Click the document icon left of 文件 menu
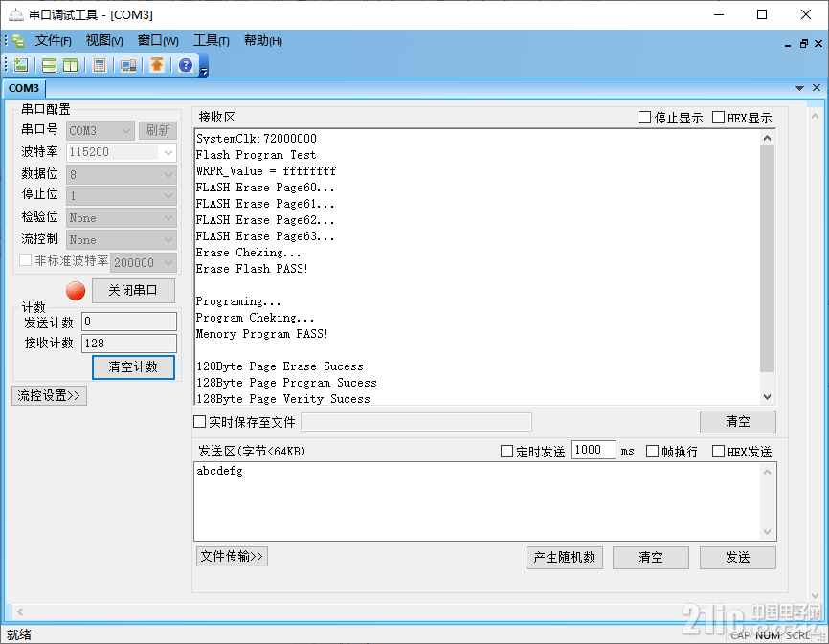Screen dimensions: 829x644 [x=18, y=41]
